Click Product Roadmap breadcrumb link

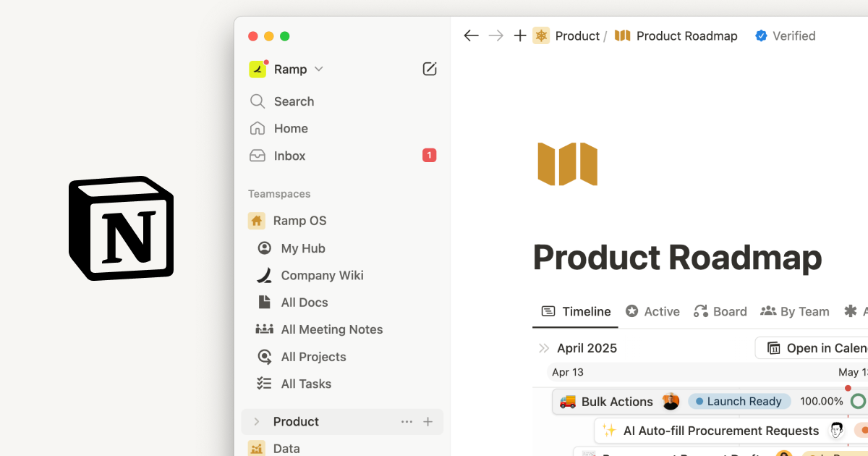[686, 35]
